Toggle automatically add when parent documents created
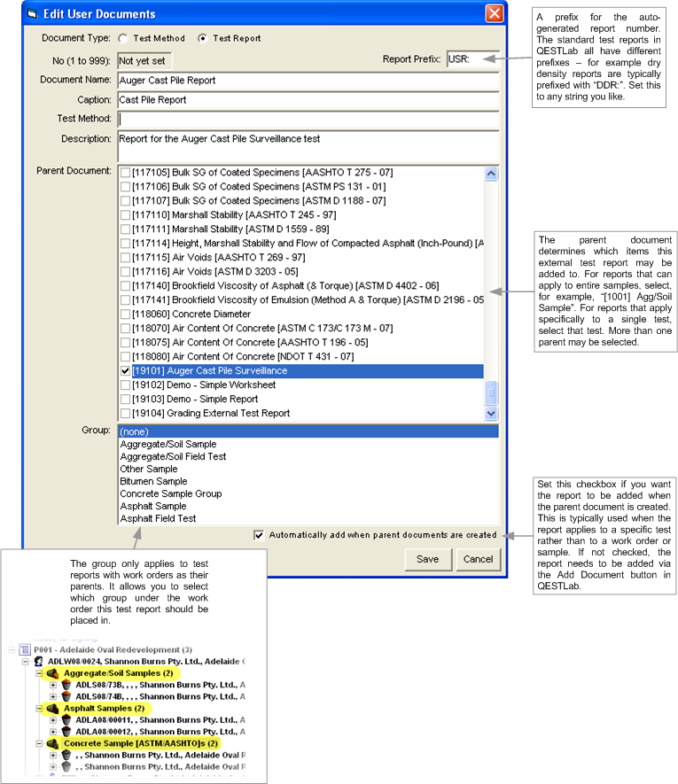 click(x=259, y=535)
